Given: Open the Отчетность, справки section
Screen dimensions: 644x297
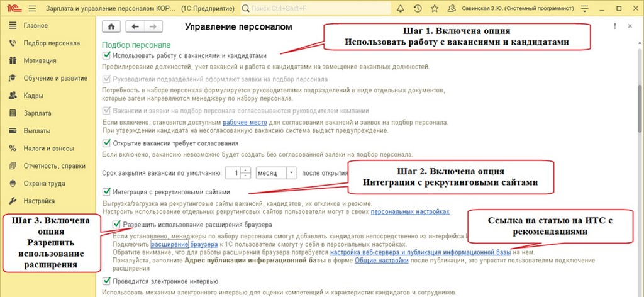Looking at the screenshot, I should coord(55,166).
